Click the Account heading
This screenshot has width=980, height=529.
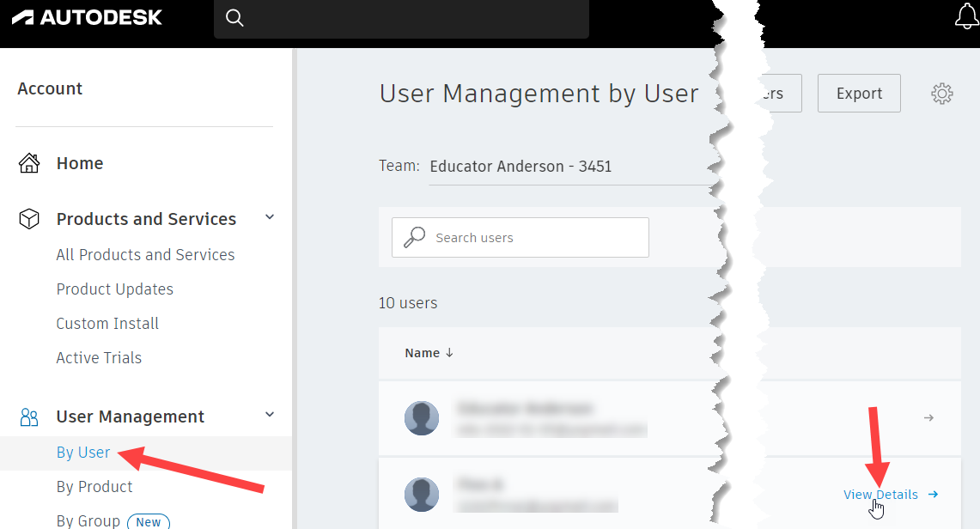tap(50, 88)
